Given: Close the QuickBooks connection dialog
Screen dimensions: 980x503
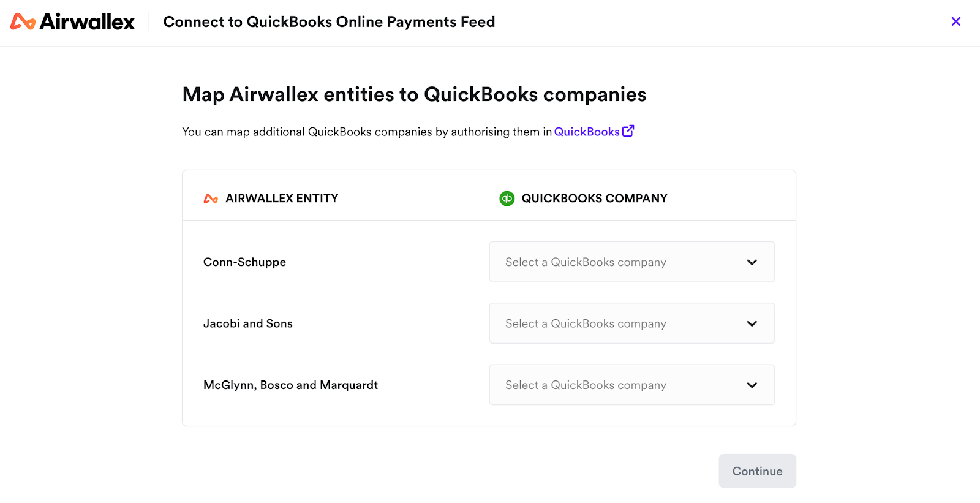Looking at the screenshot, I should (956, 21).
